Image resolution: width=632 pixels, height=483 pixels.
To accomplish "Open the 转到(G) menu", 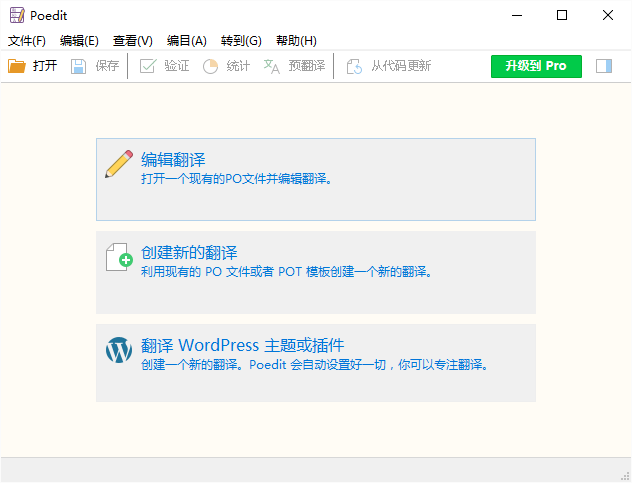I will coord(241,41).
